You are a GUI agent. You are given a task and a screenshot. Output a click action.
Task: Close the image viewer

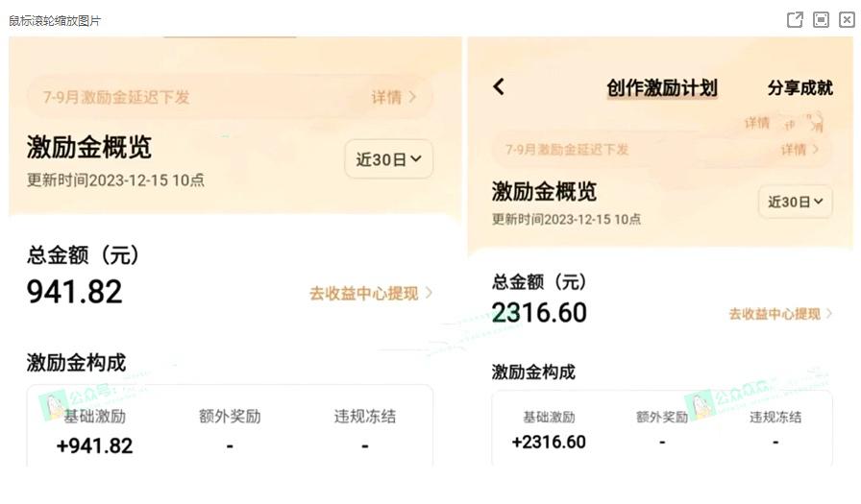pos(847,20)
